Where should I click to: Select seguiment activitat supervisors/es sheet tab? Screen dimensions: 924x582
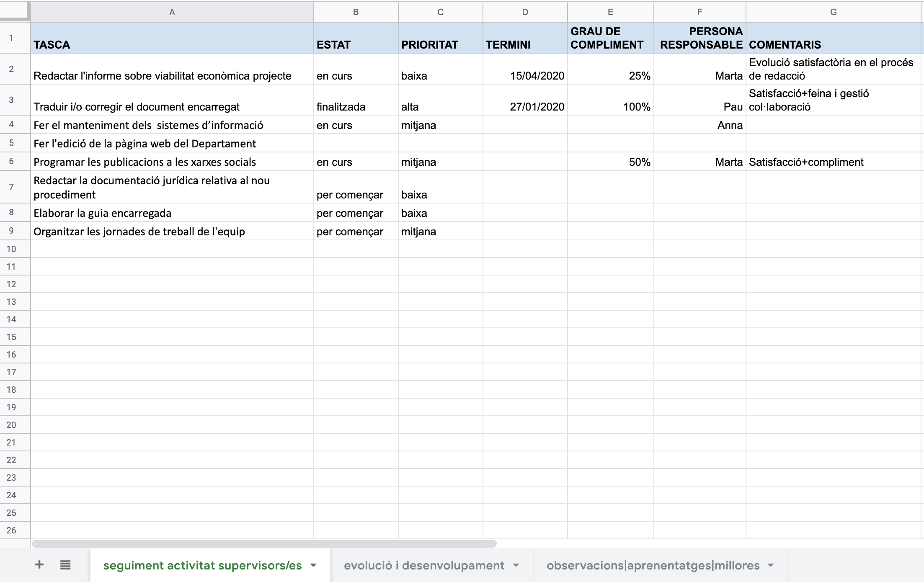(202, 565)
